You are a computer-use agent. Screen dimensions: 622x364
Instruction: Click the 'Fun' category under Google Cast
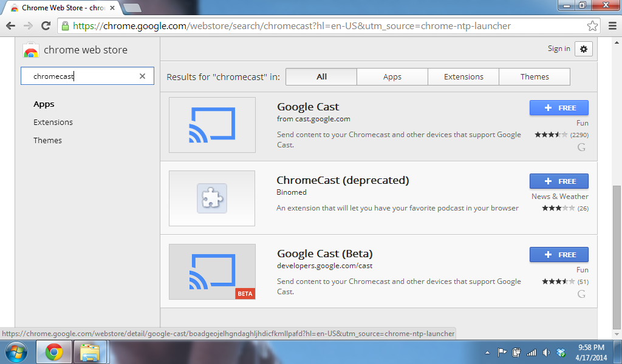tap(583, 123)
